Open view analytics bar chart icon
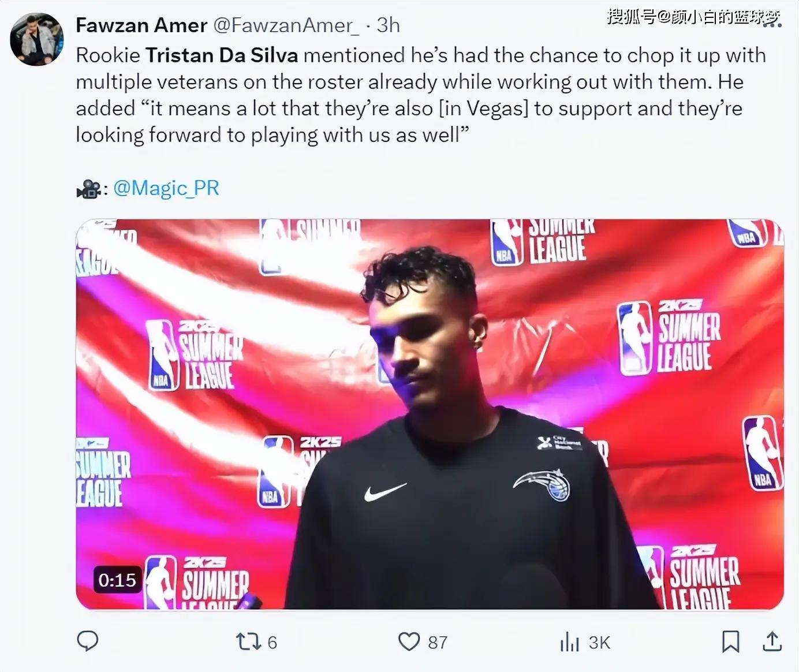The width and height of the screenshot is (799, 672). (x=569, y=642)
